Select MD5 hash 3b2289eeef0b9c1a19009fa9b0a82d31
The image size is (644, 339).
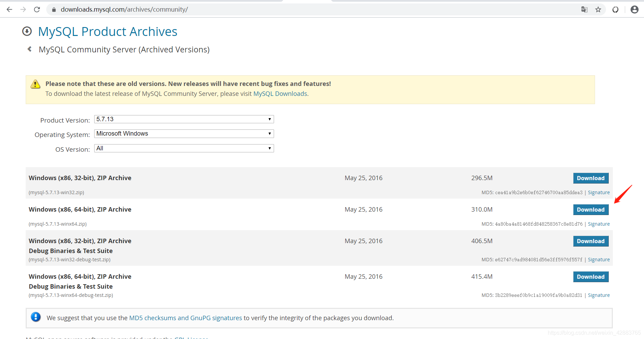[x=539, y=295]
